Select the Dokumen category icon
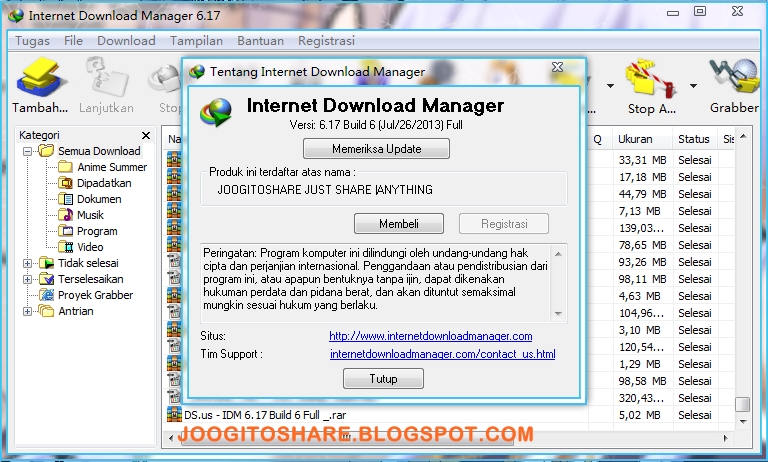This screenshot has width=768, height=462. 65,199
